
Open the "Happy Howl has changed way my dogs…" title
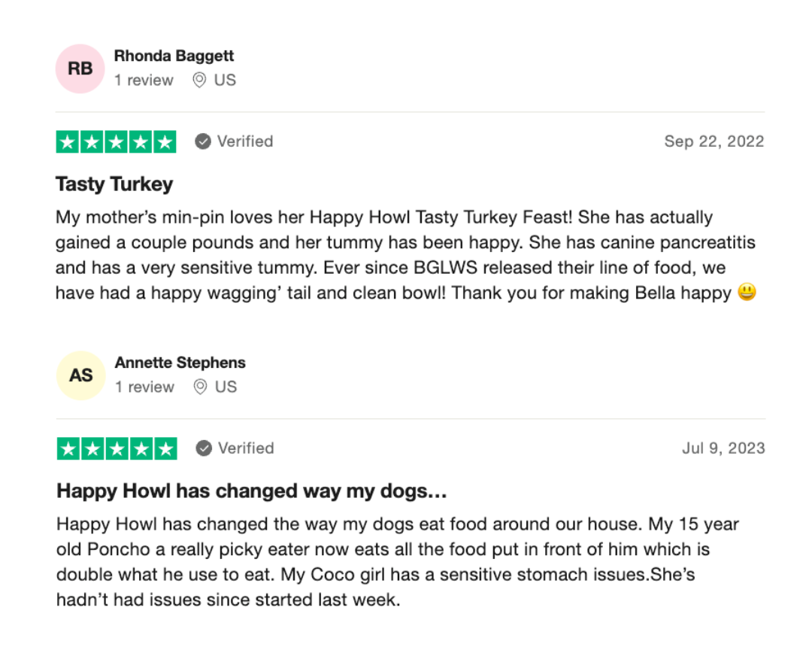tap(252, 491)
